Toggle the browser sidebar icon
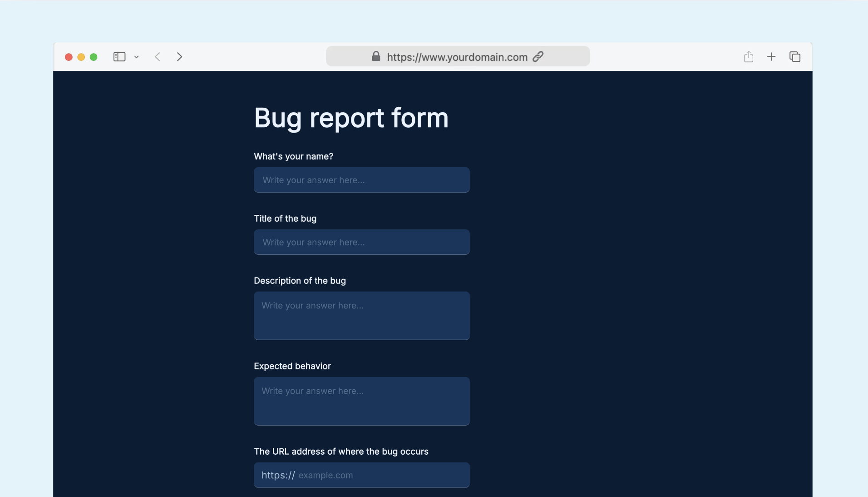Image resolution: width=868 pixels, height=497 pixels. tap(119, 57)
